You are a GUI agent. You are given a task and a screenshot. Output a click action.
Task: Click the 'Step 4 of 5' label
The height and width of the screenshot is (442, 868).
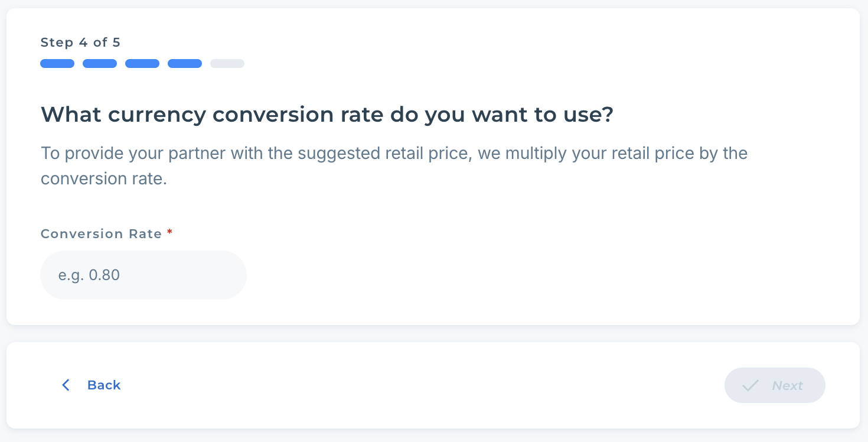coord(80,43)
